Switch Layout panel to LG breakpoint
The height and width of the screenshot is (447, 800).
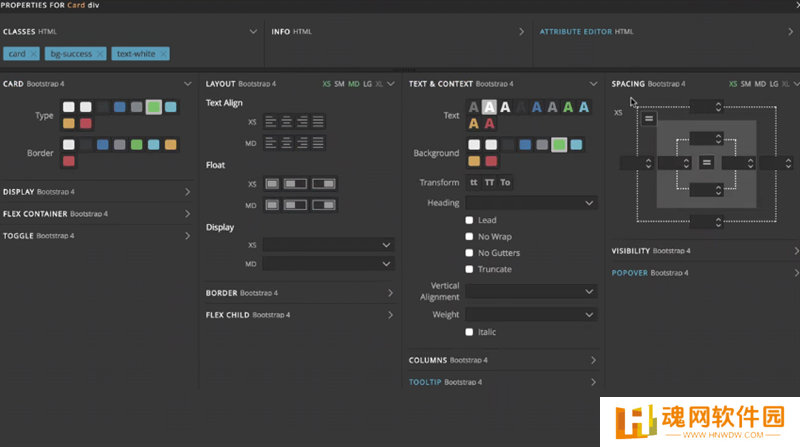click(x=367, y=84)
